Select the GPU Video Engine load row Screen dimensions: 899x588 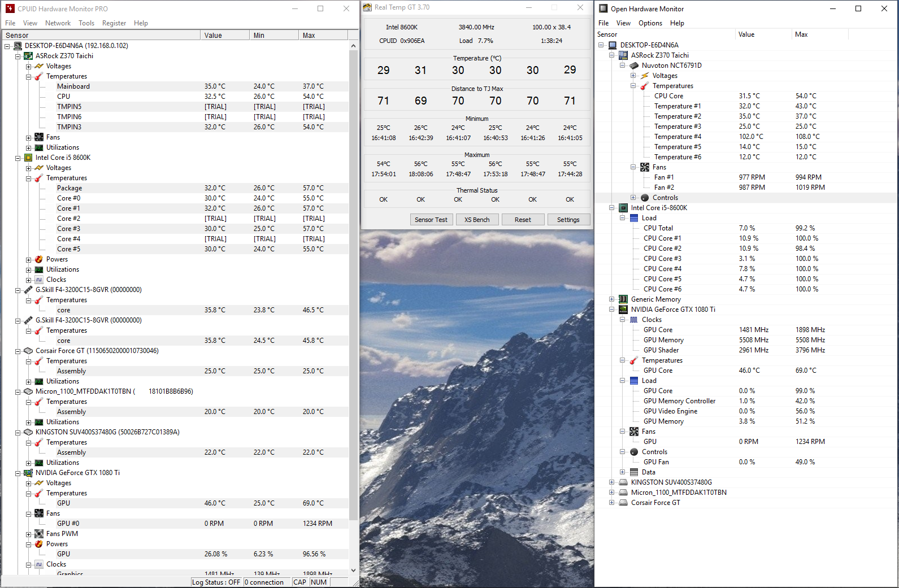pos(746,411)
